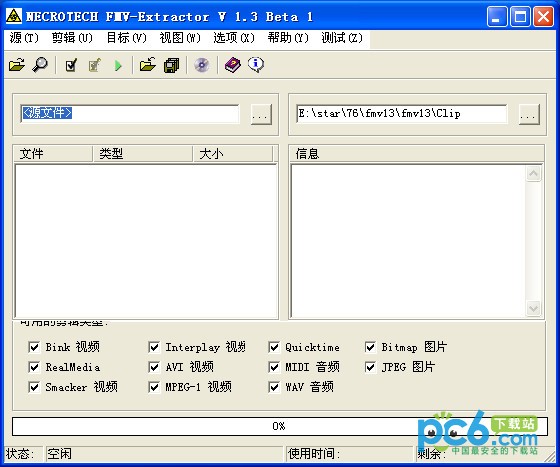This screenshot has width=560, height=467.
Task: Toggle Interplay 视频 checkbox
Action: (x=154, y=347)
